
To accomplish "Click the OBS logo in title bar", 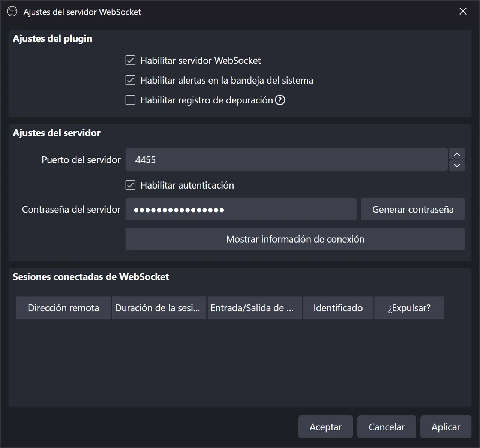I will pyautogui.click(x=12, y=12).
